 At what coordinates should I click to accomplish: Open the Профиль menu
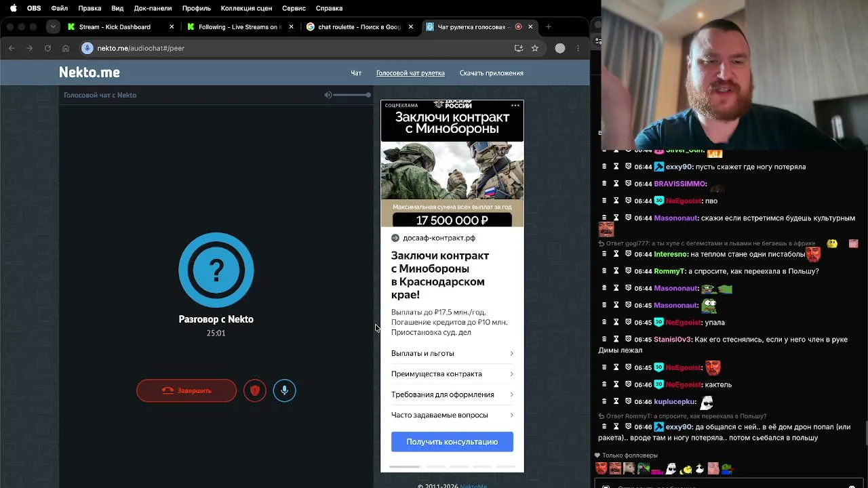[x=196, y=8]
